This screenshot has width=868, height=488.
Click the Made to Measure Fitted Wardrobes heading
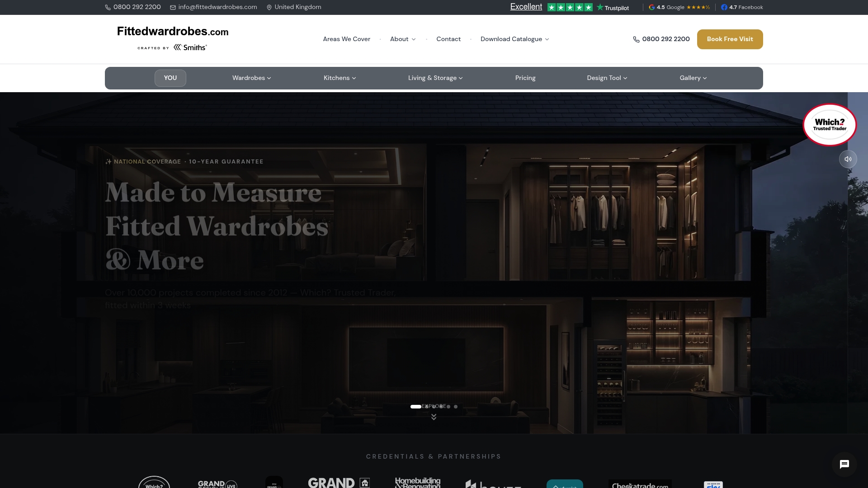[x=217, y=226]
